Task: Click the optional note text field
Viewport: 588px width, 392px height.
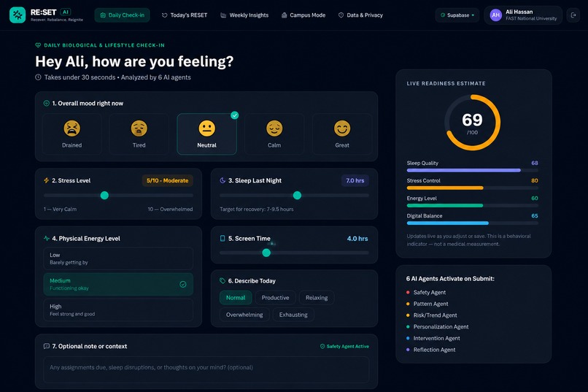Action: click(206, 369)
